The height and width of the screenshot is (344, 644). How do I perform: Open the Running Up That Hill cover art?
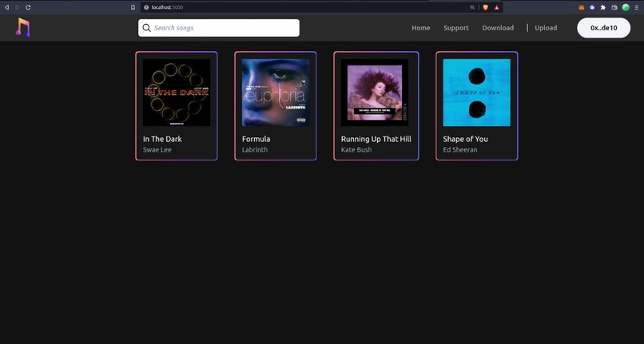point(375,93)
